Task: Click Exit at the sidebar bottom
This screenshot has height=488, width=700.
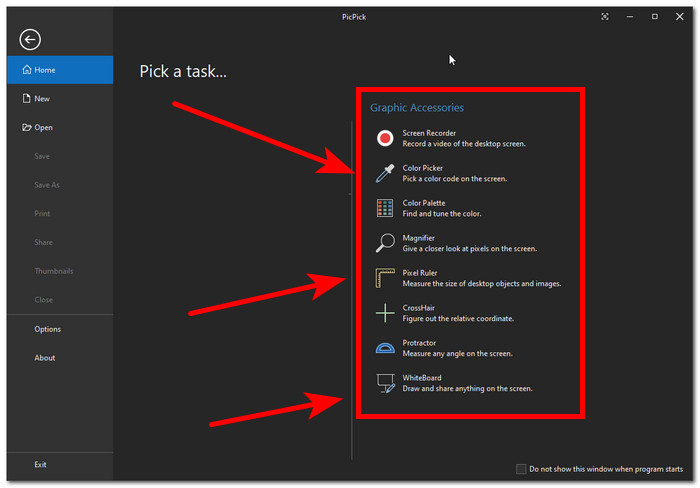Action: pyautogui.click(x=40, y=464)
